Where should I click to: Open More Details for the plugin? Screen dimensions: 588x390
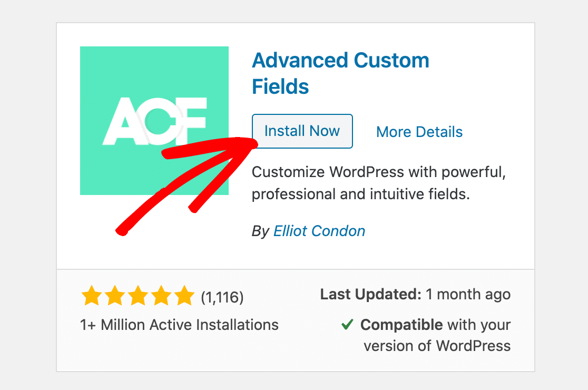point(419,132)
